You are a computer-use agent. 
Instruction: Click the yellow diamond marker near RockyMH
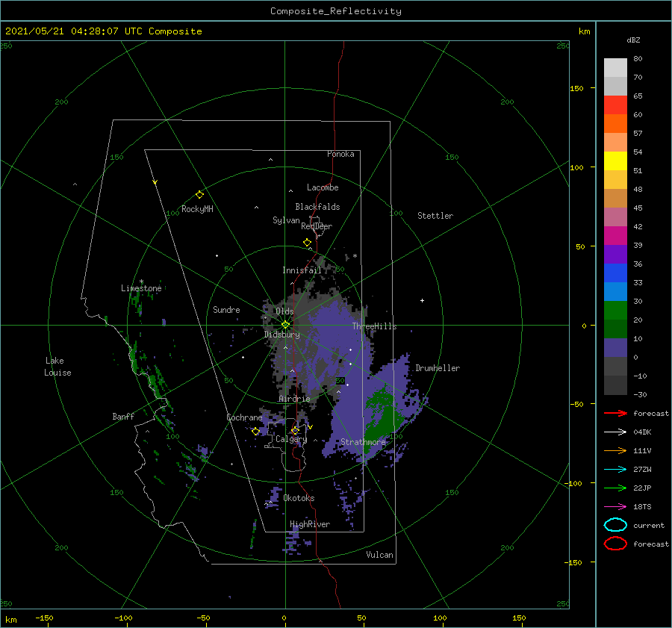tap(199, 195)
